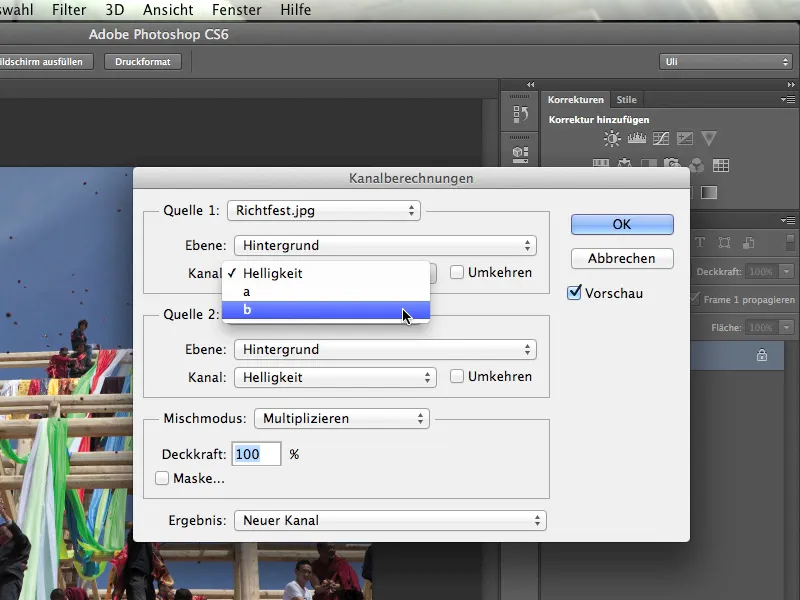The height and width of the screenshot is (600, 800).
Task: Open layer Fläche percentage dropdown arrow
Action: pos(786,328)
